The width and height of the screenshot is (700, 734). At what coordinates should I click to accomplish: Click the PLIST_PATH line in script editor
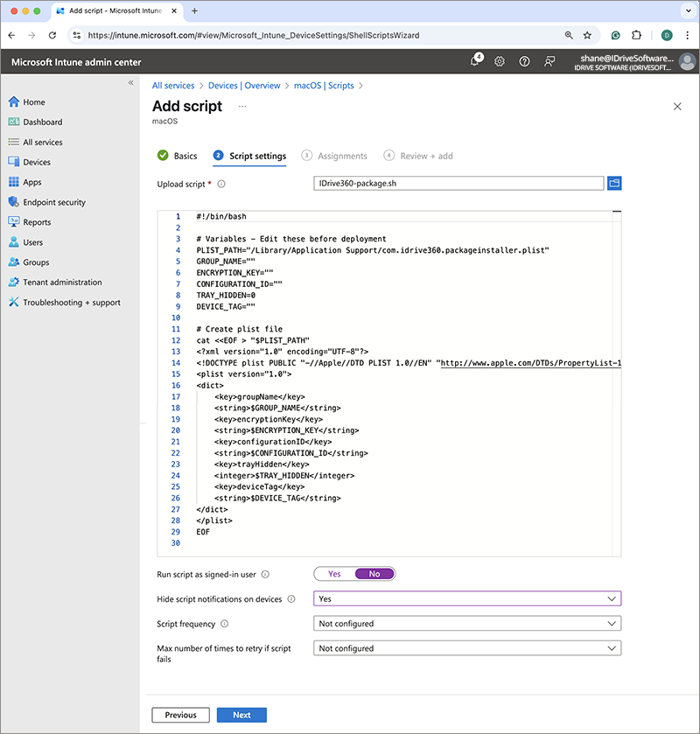tap(373, 250)
